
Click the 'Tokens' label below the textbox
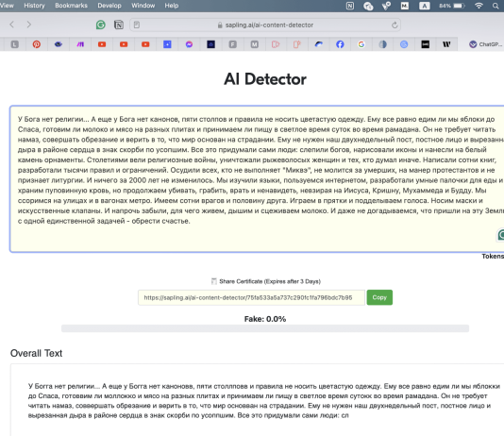pyautogui.click(x=493, y=256)
